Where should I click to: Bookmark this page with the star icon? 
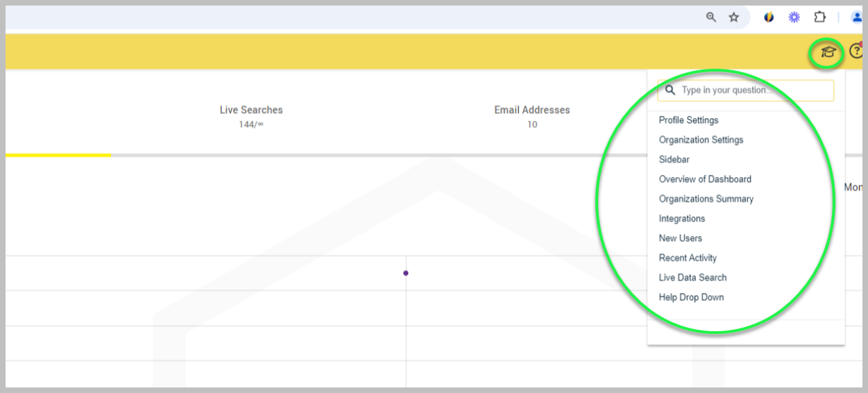(733, 17)
